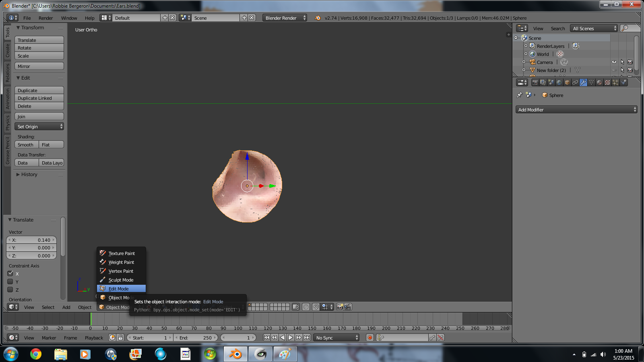Open the Texture properties tab
Screen dimensions: 644x362
tap(607, 82)
